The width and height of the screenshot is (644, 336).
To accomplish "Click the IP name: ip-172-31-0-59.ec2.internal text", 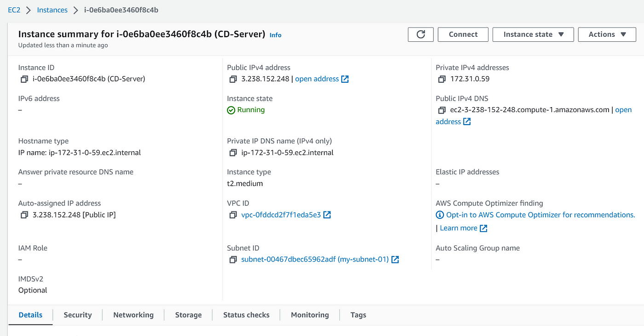I will 80,153.
